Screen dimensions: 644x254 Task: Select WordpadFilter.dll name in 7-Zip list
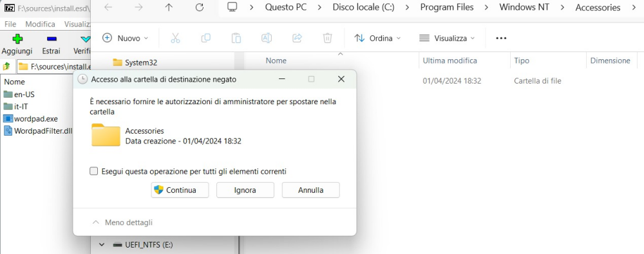pos(43,131)
